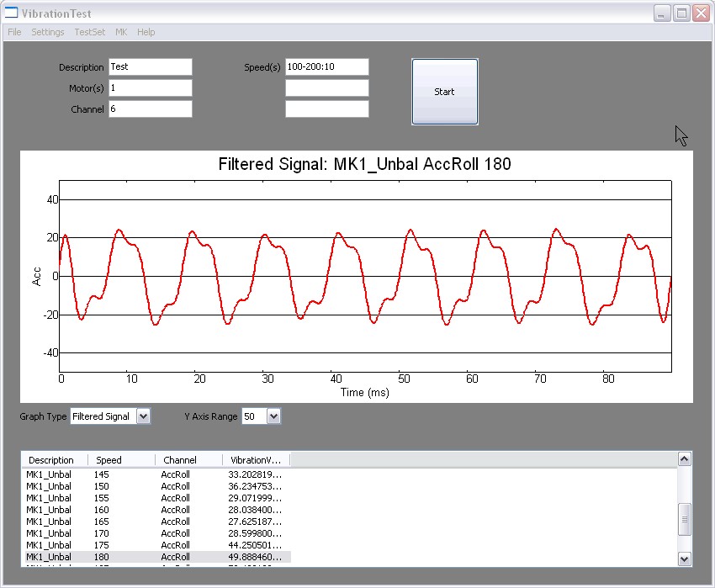Image resolution: width=715 pixels, height=588 pixels.
Task: Open the File menu
Action: tap(14, 32)
